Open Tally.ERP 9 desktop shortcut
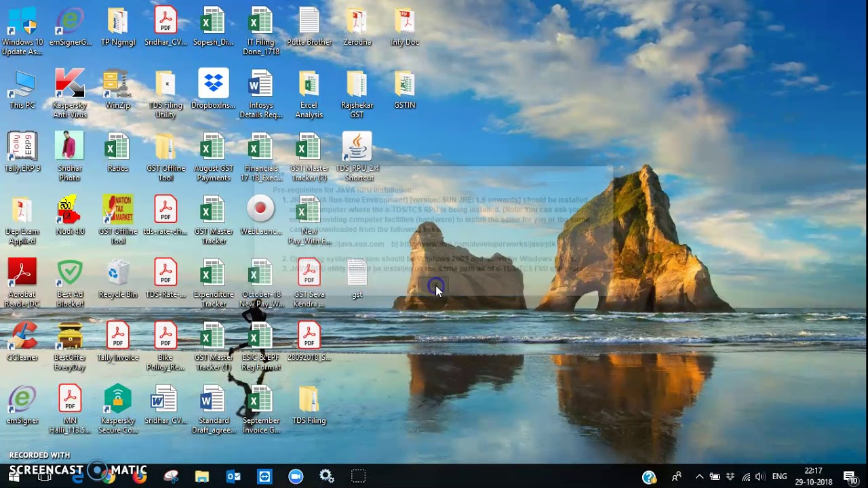Image resolution: width=868 pixels, height=488 pixels. coord(22,152)
